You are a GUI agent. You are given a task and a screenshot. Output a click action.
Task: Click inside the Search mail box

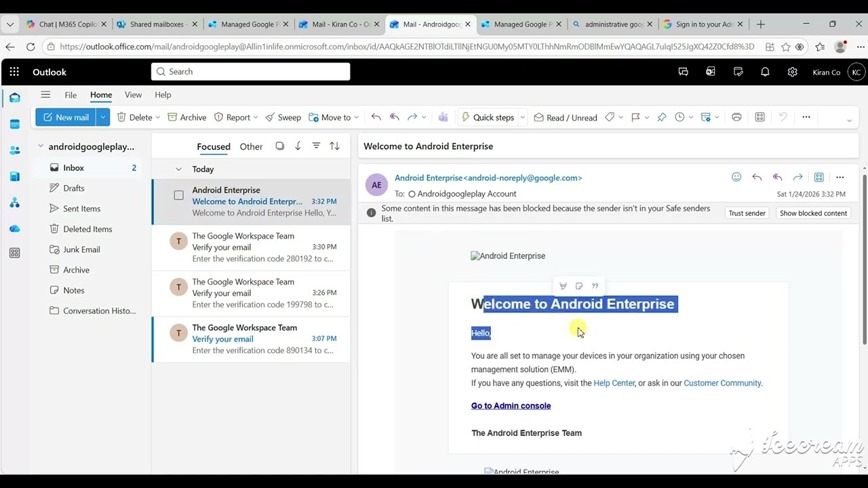(250, 72)
